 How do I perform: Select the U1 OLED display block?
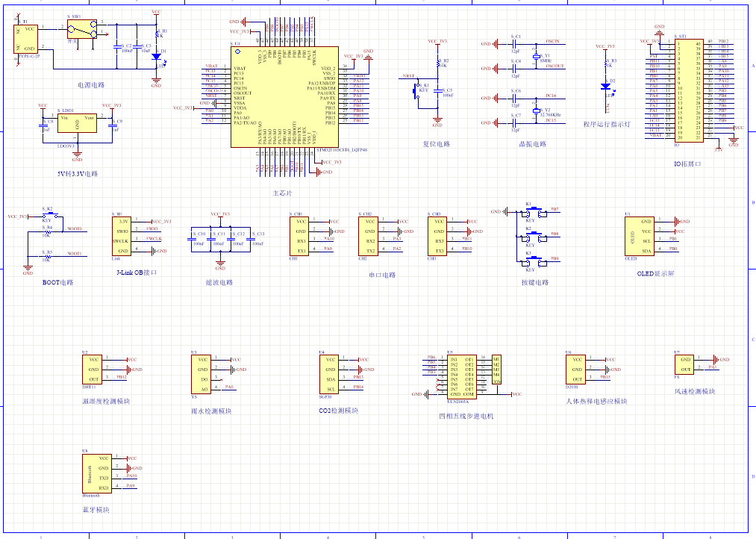tap(640, 236)
